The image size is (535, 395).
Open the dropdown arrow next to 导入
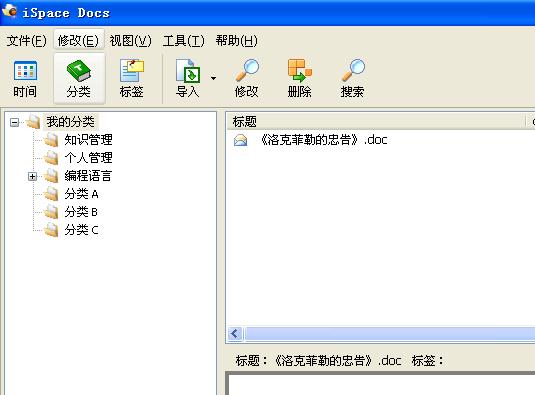click(x=214, y=78)
